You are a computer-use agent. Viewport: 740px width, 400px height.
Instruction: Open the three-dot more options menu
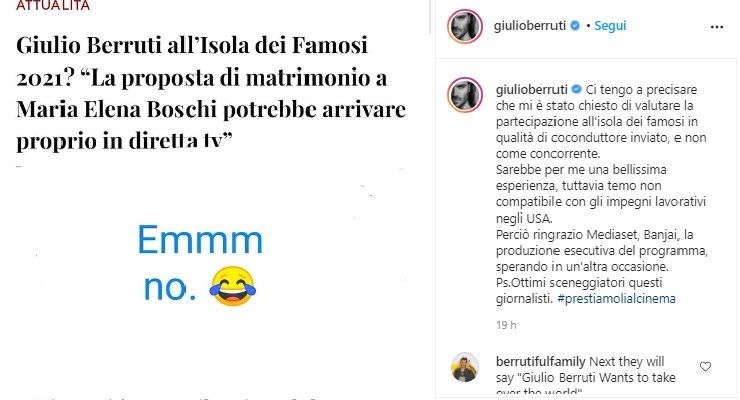pyautogui.click(x=716, y=27)
